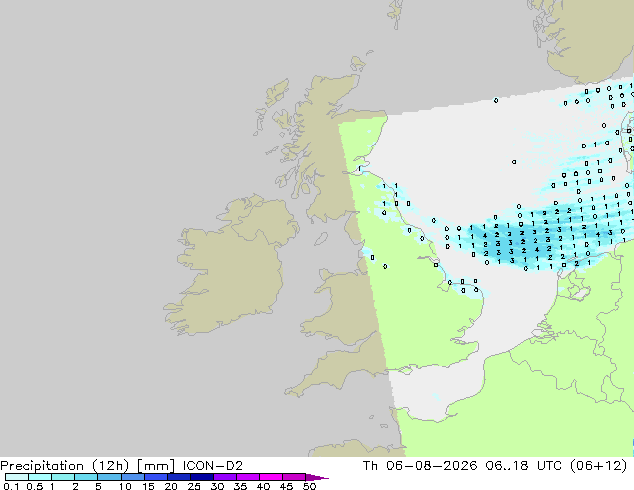Select the 0.5–1 mm legend color swatch

[x=40, y=477]
